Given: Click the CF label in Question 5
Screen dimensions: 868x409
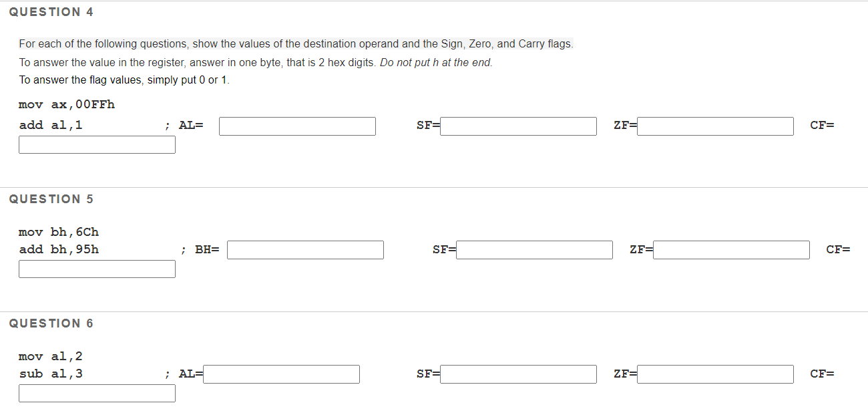Looking at the screenshot, I should tap(837, 249).
